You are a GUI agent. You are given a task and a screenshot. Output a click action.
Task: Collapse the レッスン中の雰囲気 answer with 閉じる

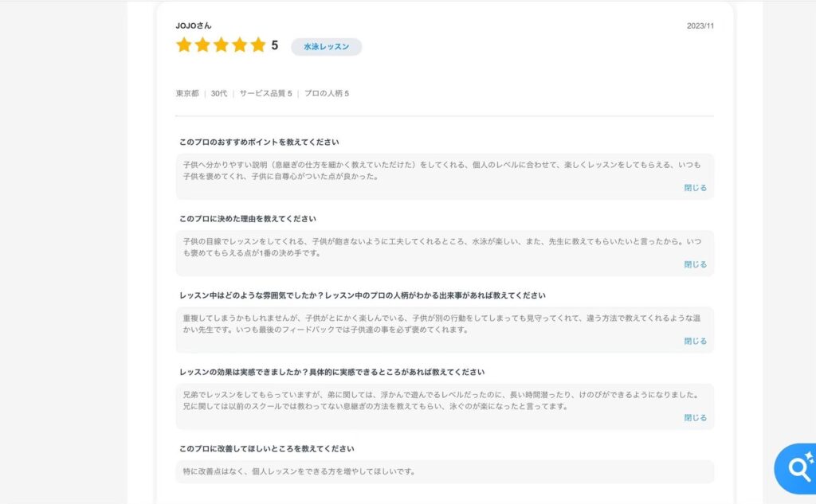point(695,341)
